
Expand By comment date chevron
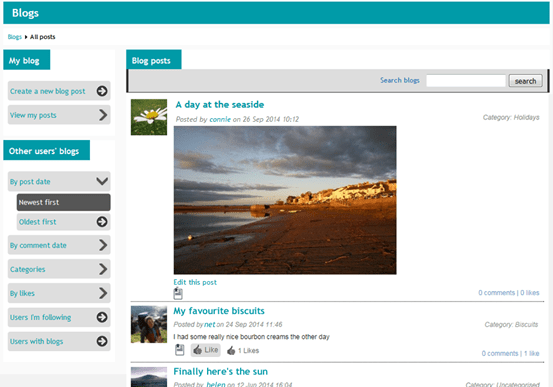point(103,245)
